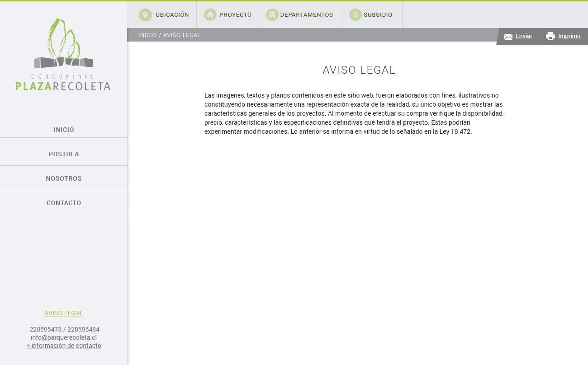
Task: Click the house icon beside Proyecto
Action: click(x=210, y=15)
